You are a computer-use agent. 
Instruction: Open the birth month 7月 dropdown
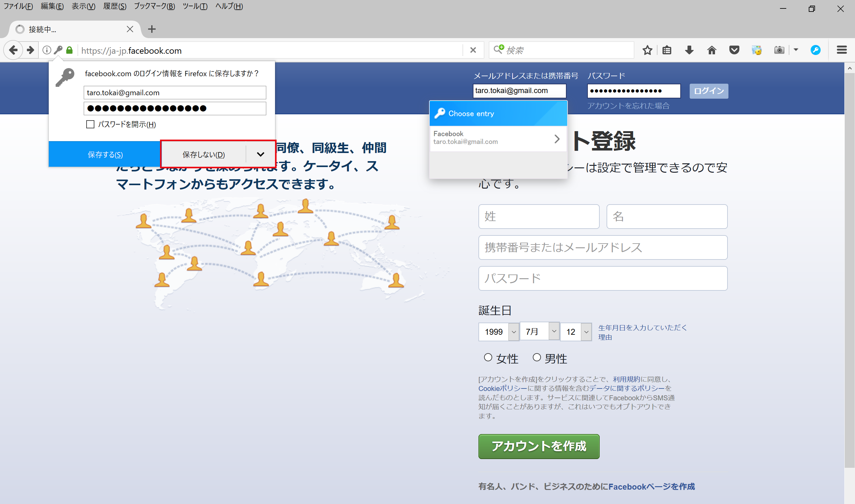540,331
